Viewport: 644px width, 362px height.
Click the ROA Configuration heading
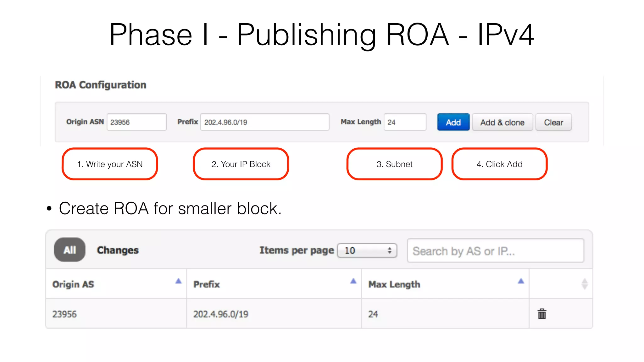coord(101,85)
